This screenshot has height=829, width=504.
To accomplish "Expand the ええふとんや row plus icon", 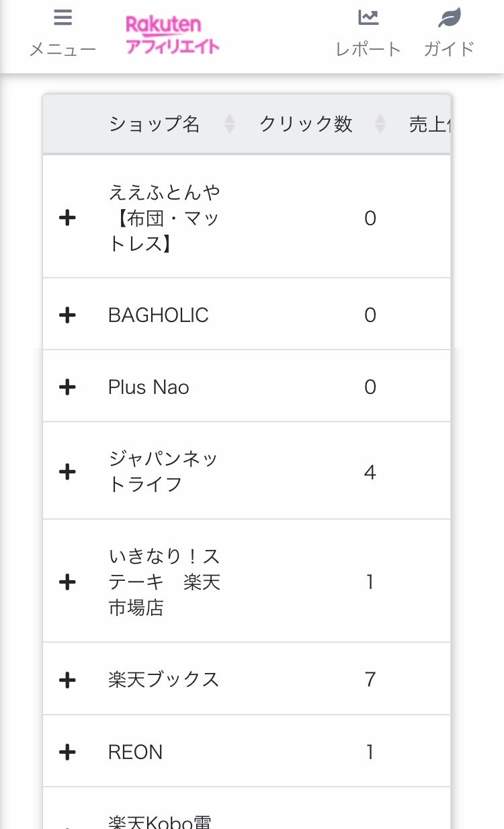I will coord(67,218).
